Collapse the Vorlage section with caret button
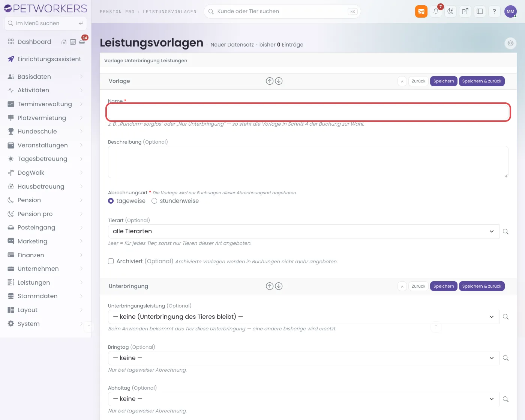Viewport: 525px width, 420px height. point(402,81)
